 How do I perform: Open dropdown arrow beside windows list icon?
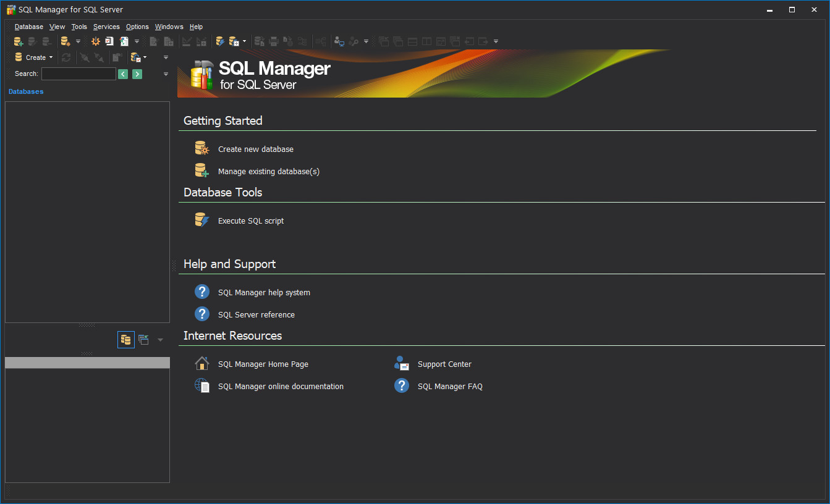pyautogui.click(x=160, y=340)
